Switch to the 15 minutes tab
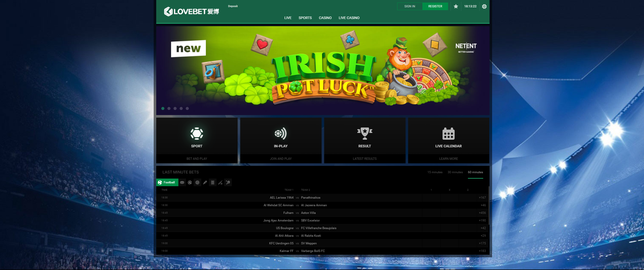This screenshot has width=644, height=270. pyautogui.click(x=435, y=172)
